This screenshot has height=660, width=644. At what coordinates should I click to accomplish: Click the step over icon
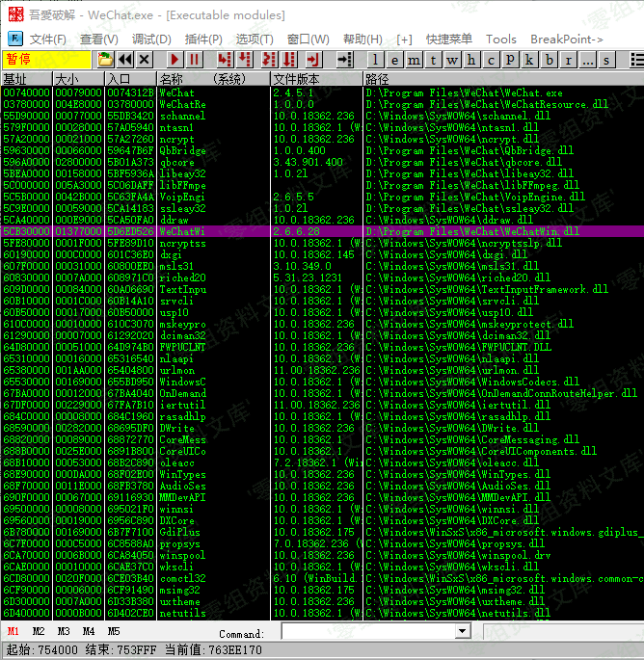245,60
